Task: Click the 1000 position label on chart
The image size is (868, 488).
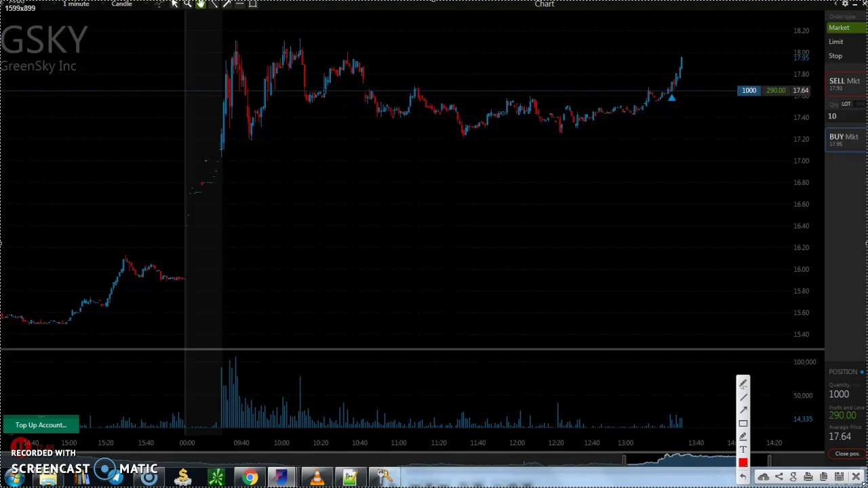Action: click(x=749, y=91)
